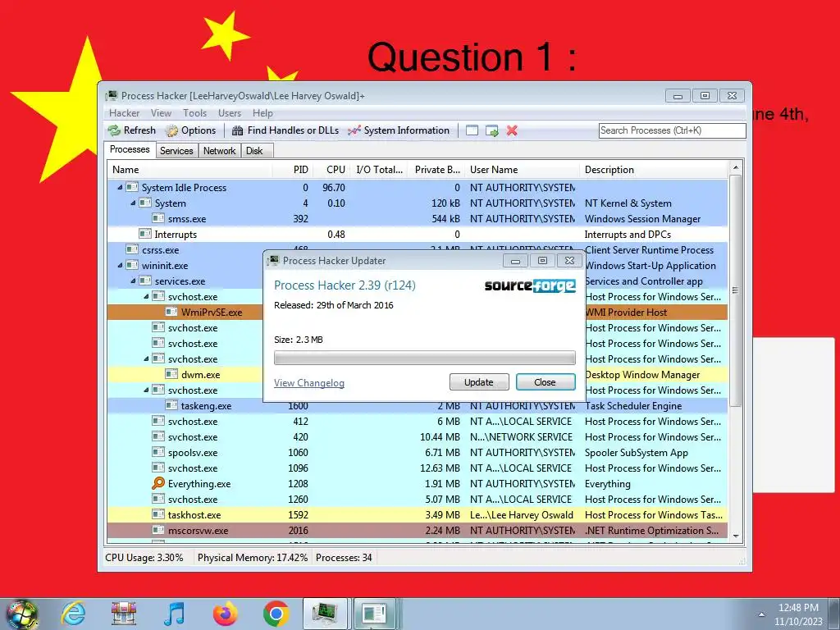Click the spoolsv.exe process icon
This screenshot has width=840, height=630.
click(158, 453)
